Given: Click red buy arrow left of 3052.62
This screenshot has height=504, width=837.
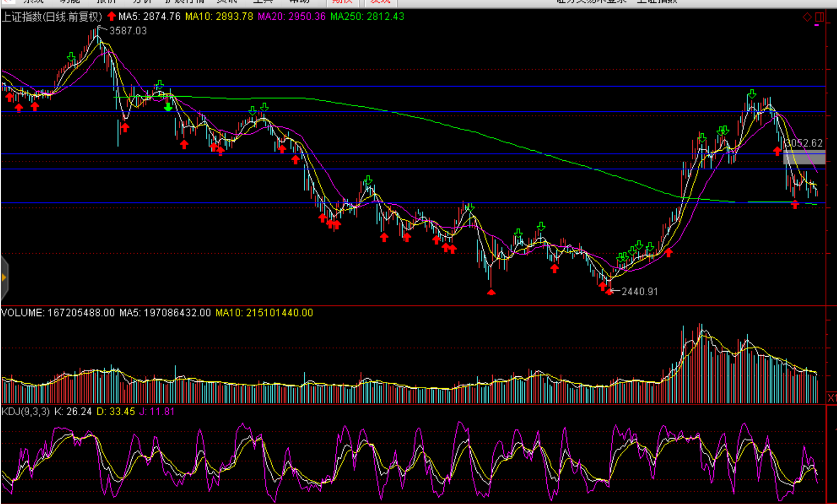Looking at the screenshot, I should pos(777,151).
